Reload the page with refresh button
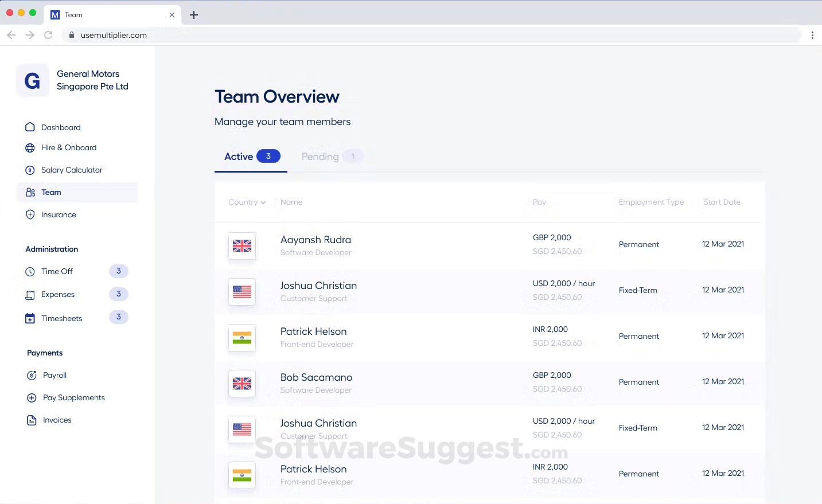The image size is (822, 504). click(x=49, y=35)
